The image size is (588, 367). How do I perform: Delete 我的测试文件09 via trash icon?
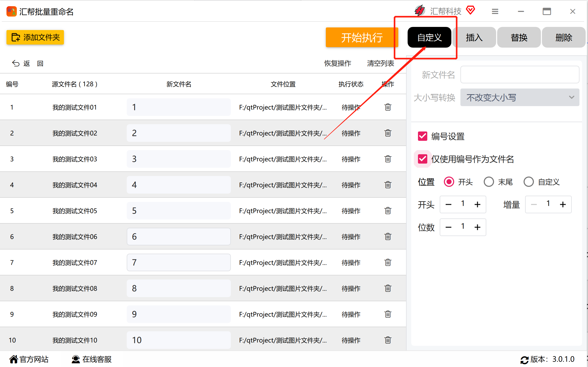point(388,314)
